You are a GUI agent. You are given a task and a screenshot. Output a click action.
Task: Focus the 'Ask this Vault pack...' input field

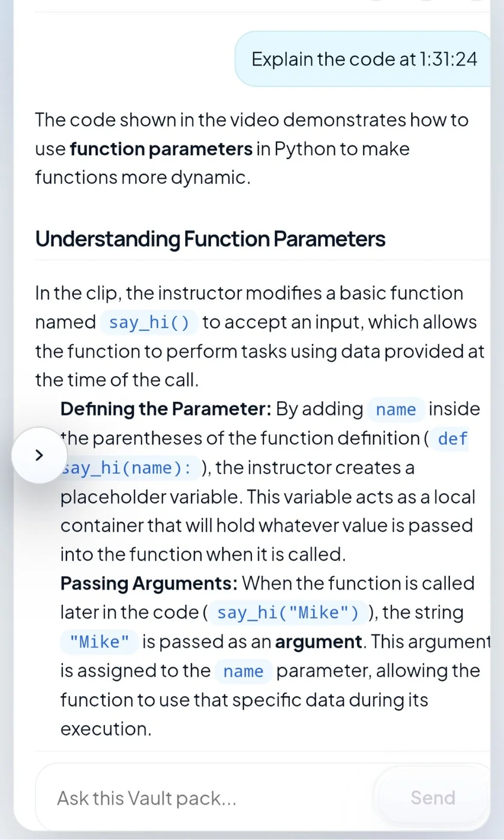coord(204,797)
